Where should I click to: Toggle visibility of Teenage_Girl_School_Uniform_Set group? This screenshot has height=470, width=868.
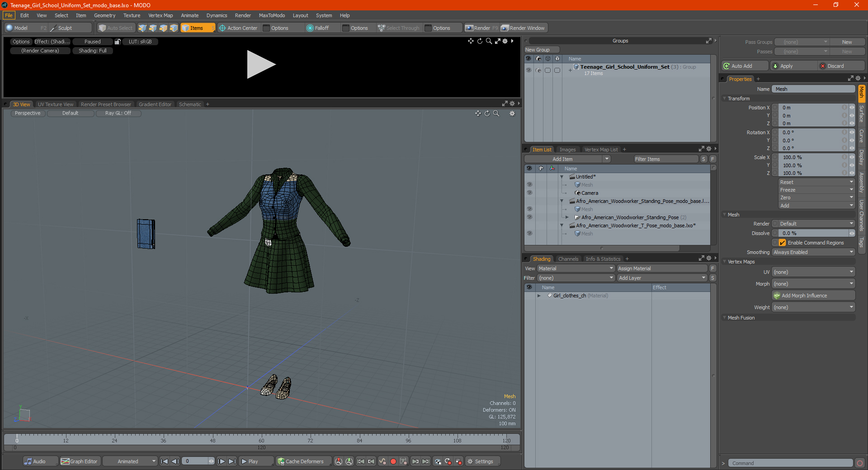[x=528, y=70]
